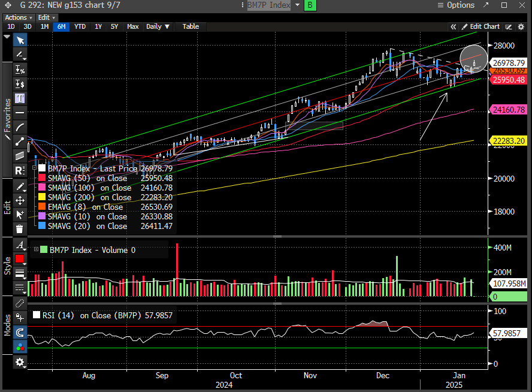Change the Daily periodicity dropdown

158,26
